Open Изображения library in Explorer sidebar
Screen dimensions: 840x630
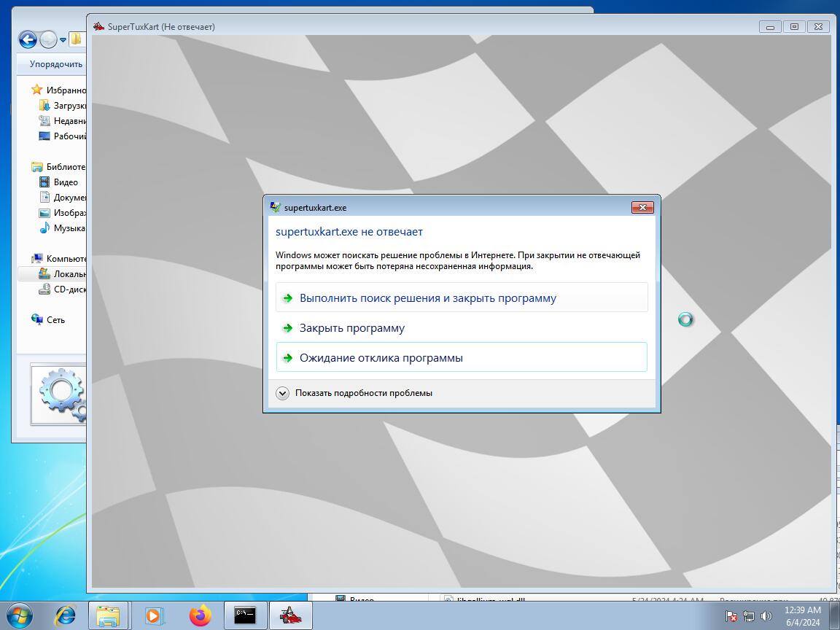click(63, 213)
